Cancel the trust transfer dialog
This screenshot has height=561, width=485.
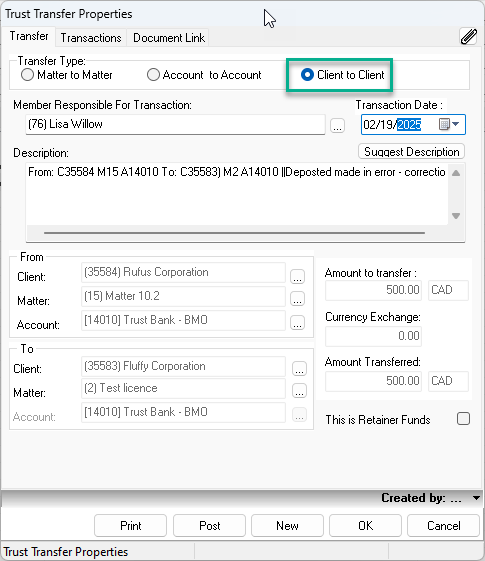(x=444, y=526)
